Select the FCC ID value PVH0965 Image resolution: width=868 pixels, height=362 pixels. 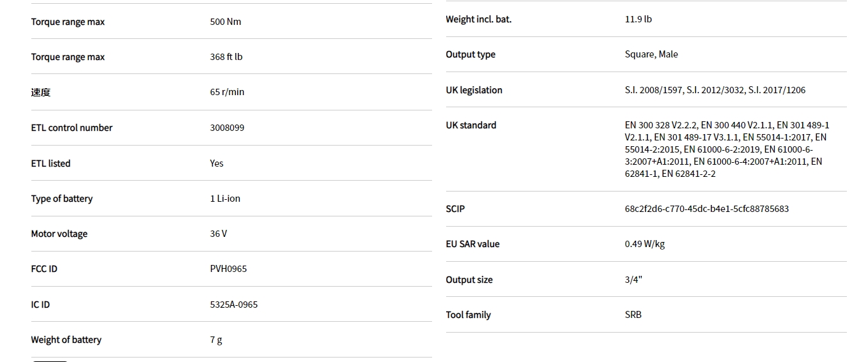[228, 269]
